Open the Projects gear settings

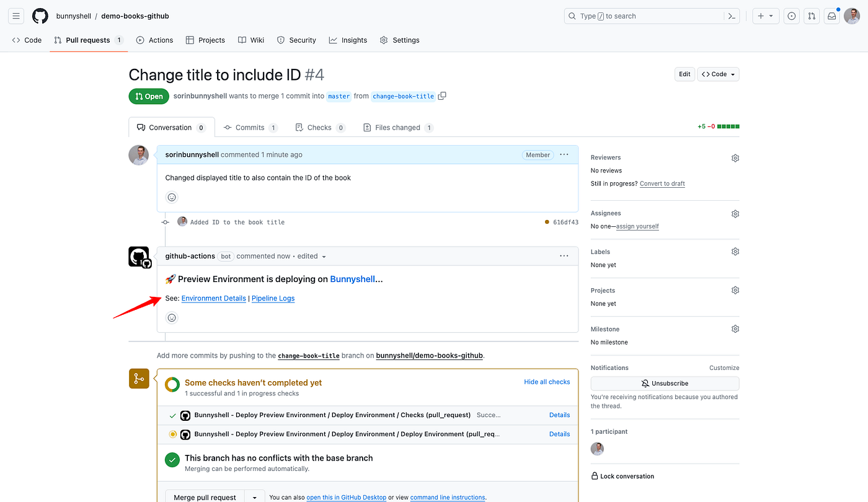click(x=735, y=290)
